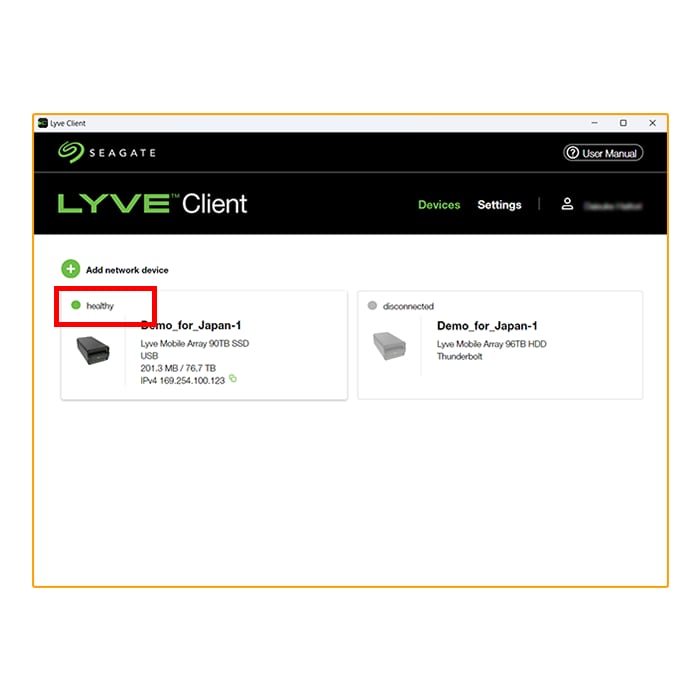
Task: Open the User Manual help button
Action: (603, 153)
